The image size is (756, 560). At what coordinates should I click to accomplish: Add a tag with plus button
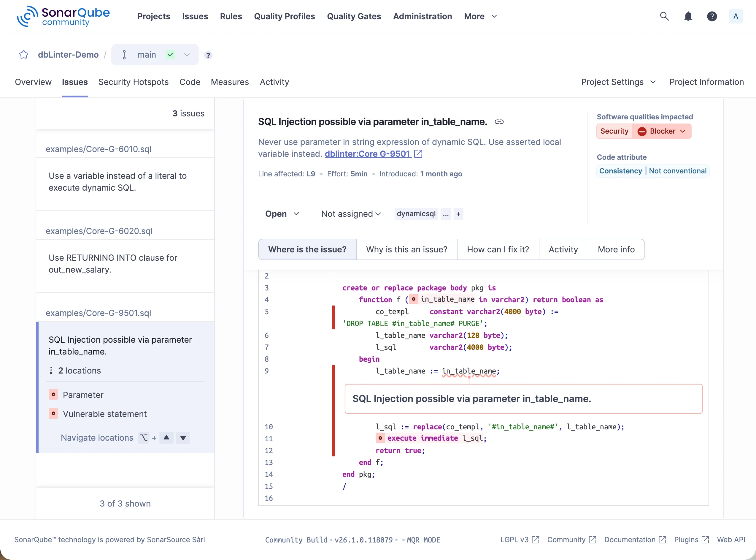pos(458,214)
